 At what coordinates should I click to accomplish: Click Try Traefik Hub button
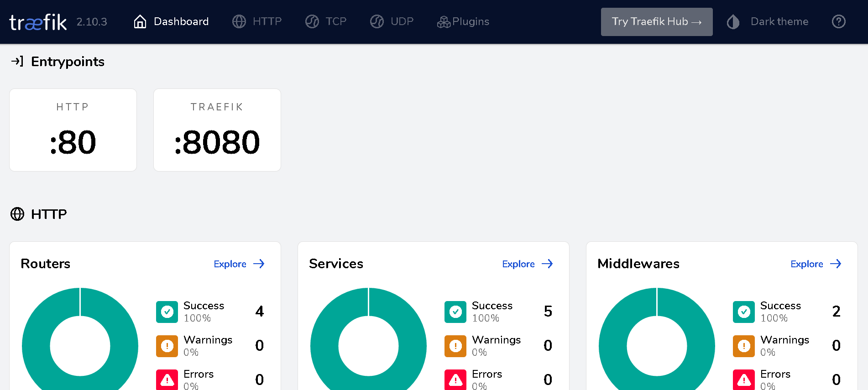pyautogui.click(x=656, y=21)
